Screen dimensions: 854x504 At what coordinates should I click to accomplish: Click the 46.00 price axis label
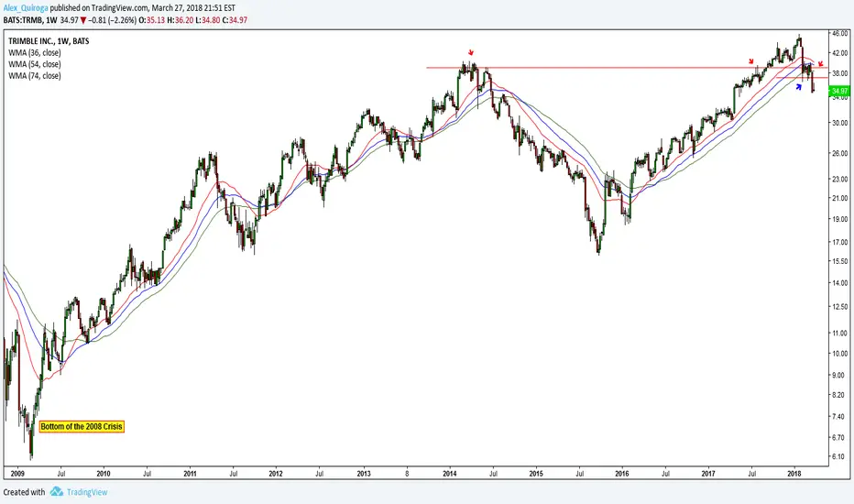click(x=840, y=33)
